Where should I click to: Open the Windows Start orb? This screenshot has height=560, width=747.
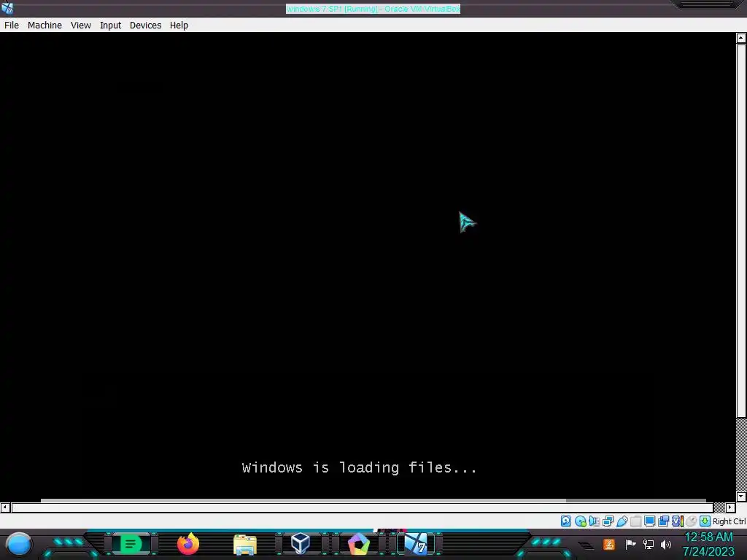click(19, 544)
